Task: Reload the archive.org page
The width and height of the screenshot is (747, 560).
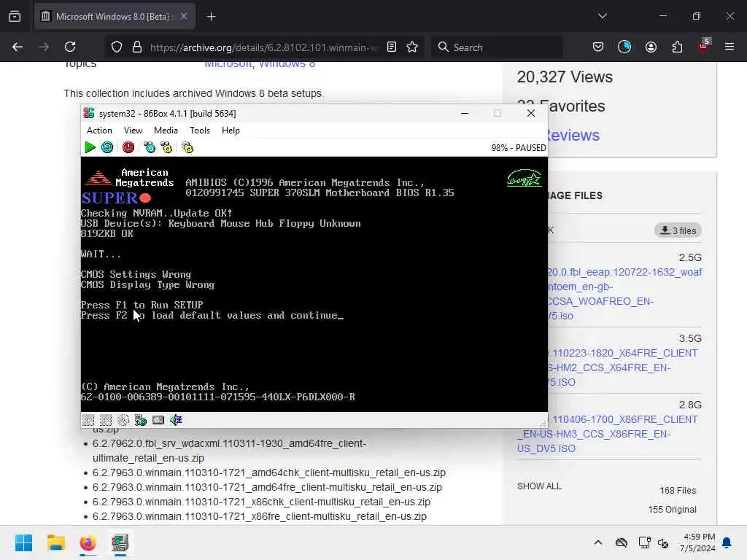Action: pos(70,47)
